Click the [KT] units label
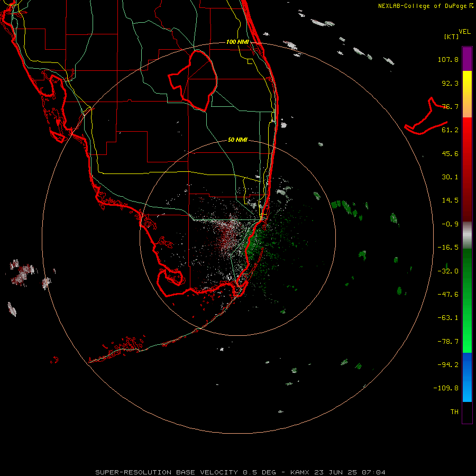 (x=451, y=36)
